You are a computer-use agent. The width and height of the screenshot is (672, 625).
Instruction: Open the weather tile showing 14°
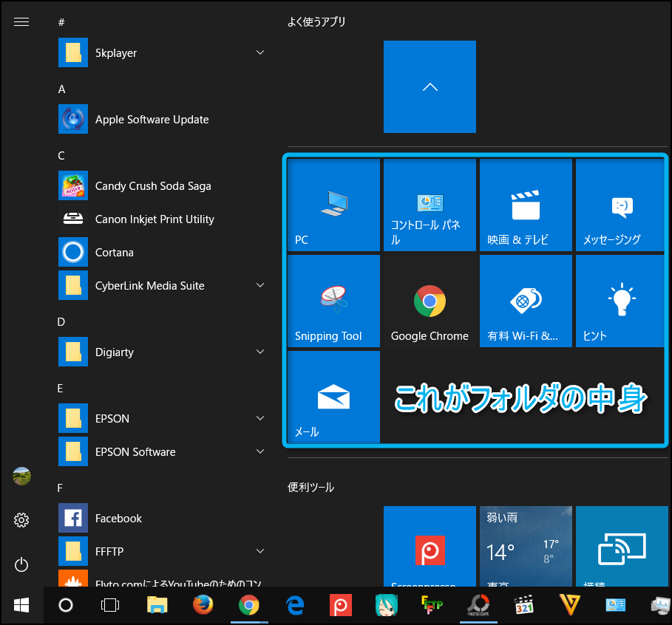click(526, 547)
